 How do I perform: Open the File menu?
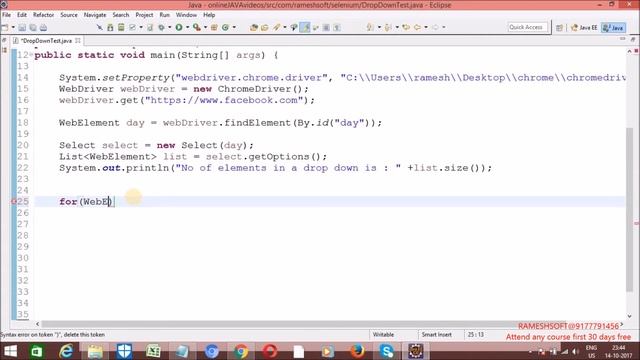[x=7, y=15]
